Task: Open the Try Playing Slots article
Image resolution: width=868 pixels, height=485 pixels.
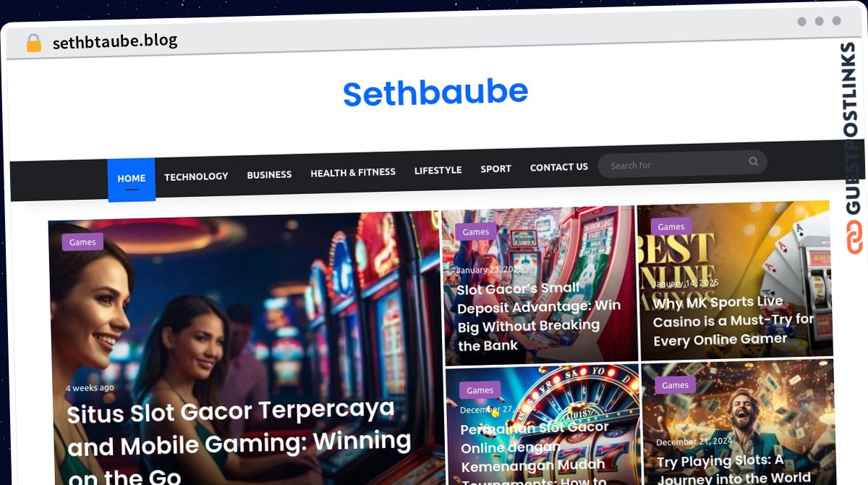Action: click(x=733, y=468)
